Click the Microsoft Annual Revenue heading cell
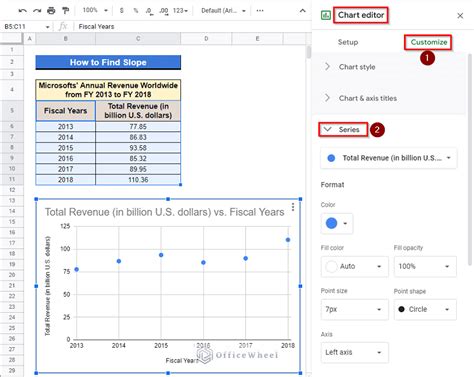The image size is (474, 377). [x=108, y=90]
